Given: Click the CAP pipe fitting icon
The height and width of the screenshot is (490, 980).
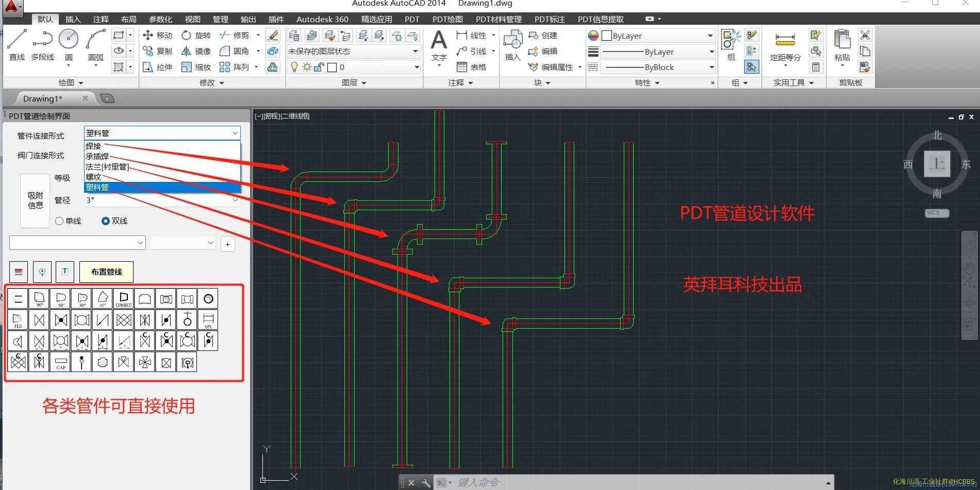Looking at the screenshot, I should 61,362.
